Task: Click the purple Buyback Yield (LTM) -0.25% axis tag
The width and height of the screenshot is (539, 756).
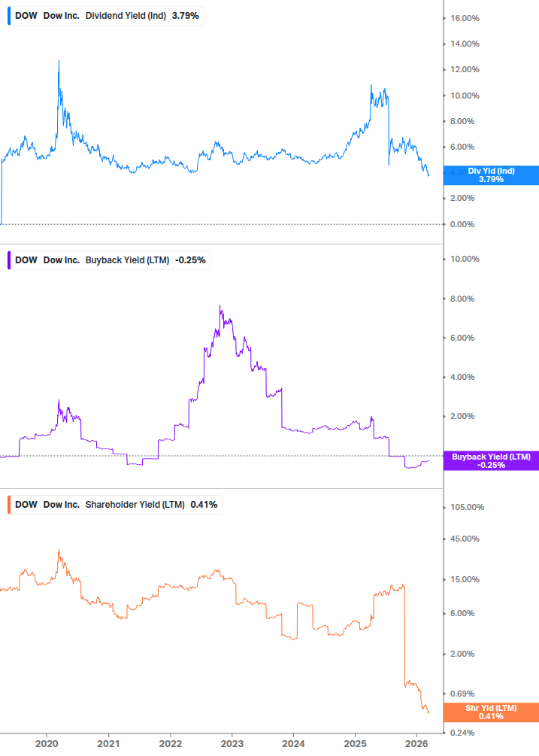Action: (x=491, y=461)
